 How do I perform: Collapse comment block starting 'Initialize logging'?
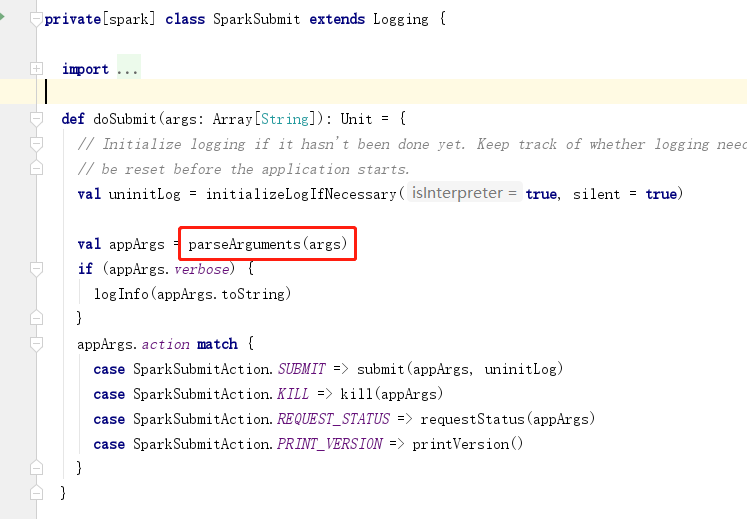click(x=36, y=143)
